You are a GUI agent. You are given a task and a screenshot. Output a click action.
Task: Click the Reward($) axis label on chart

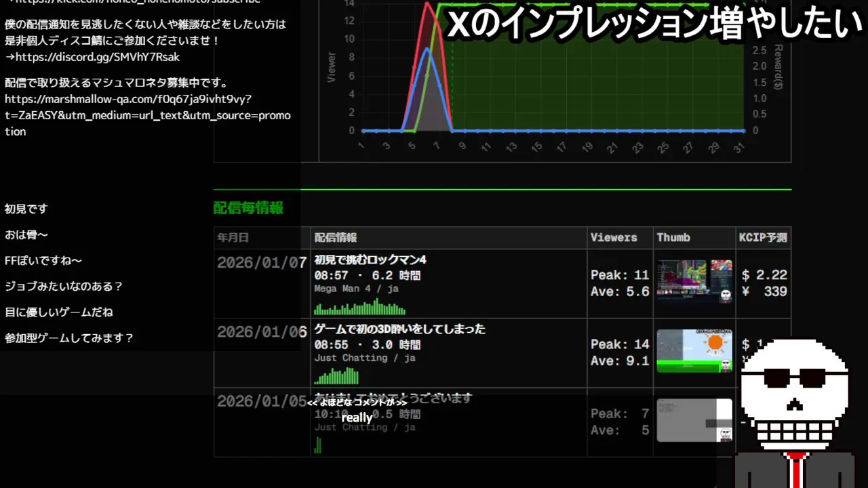click(x=778, y=66)
